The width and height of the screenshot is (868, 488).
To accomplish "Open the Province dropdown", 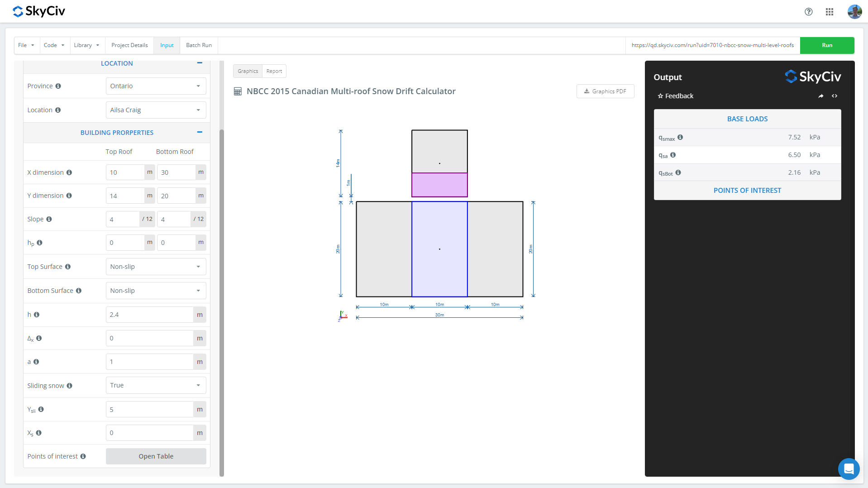I will (x=156, y=86).
